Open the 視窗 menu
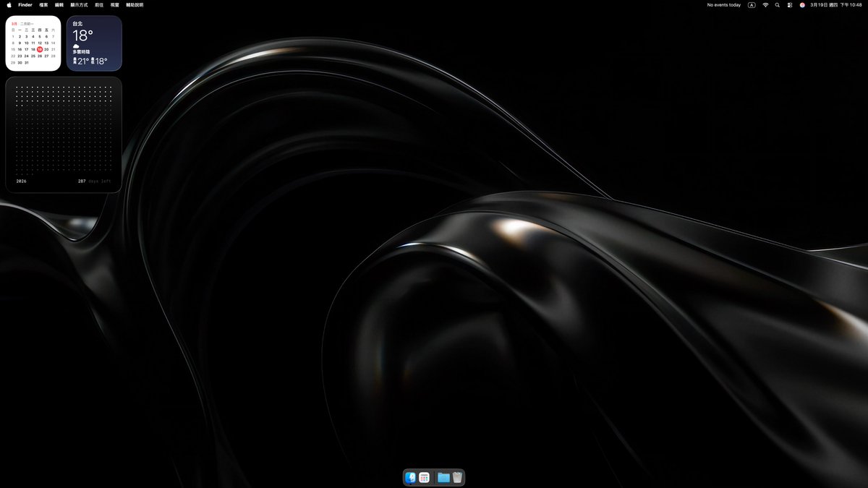This screenshot has width=868, height=488. point(115,4)
